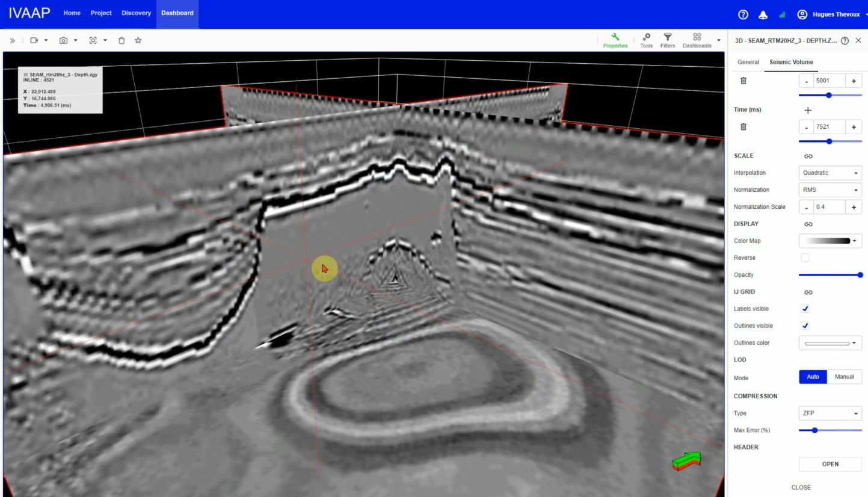The width and height of the screenshot is (868, 497).
Task: Set LOD mode to Manual
Action: pyautogui.click(x=845, y=377)
